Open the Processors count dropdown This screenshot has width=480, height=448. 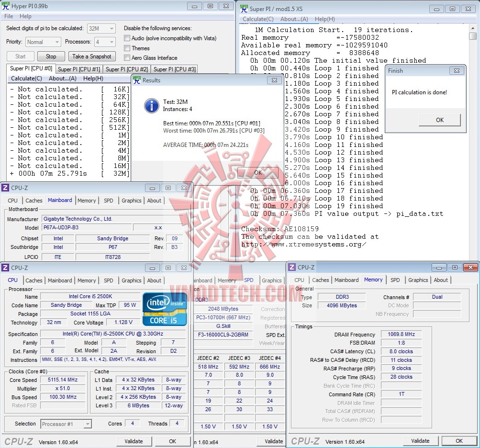tap(105, 42)
